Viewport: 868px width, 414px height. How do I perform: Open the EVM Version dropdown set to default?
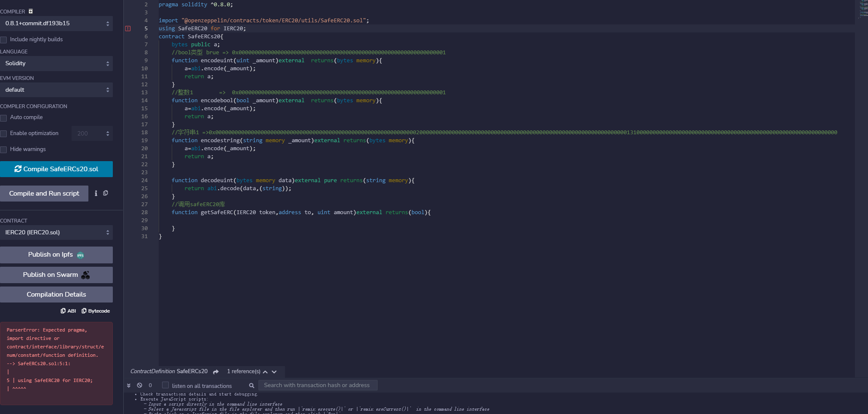56,90
